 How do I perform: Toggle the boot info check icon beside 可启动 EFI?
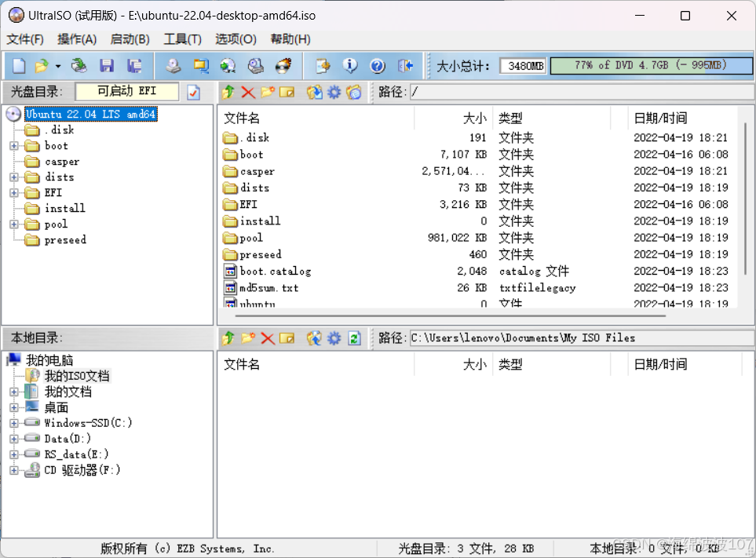tap(194, 92)
